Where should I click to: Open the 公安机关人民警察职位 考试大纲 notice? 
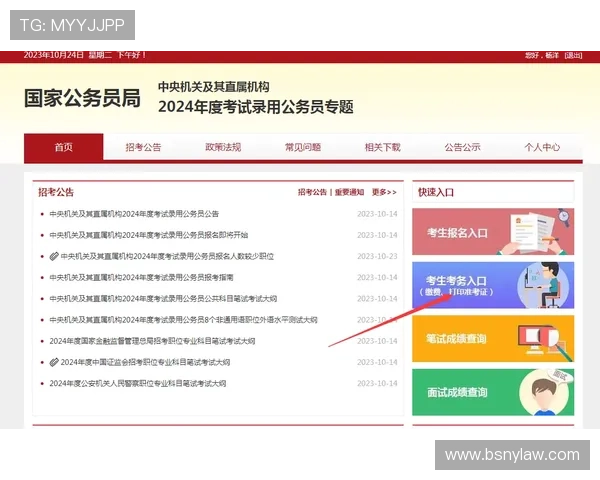coord(138,383)
